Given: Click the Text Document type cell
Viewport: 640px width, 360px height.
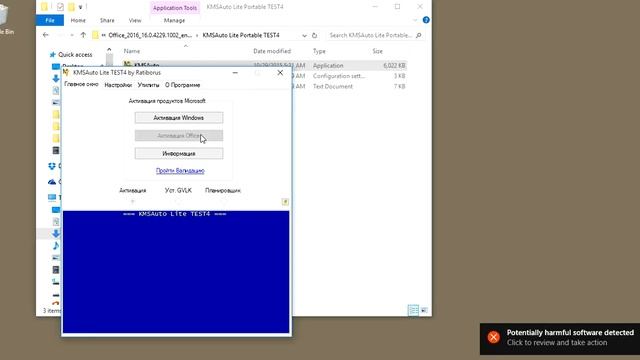Looking at the screenshot, I should point(333,87).
